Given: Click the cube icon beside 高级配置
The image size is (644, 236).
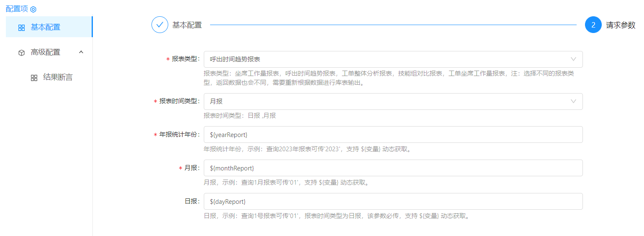Looking at the screenshot, I should 22,53.
